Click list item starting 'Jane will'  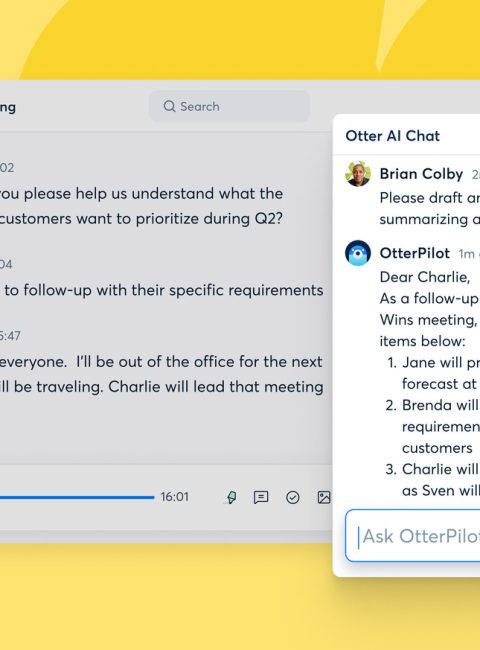click(x=433, y=373)
